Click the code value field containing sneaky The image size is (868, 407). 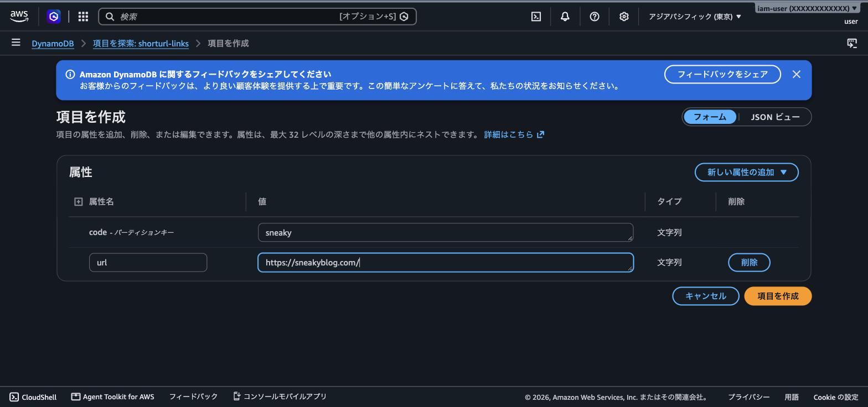(x=445, y=232)
